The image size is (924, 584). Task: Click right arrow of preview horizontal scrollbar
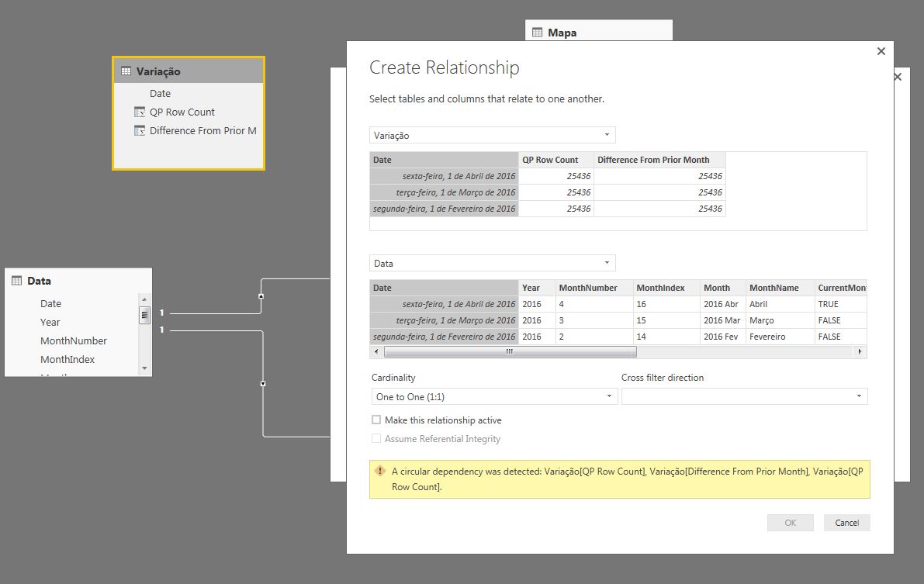[x=860, y=352]
